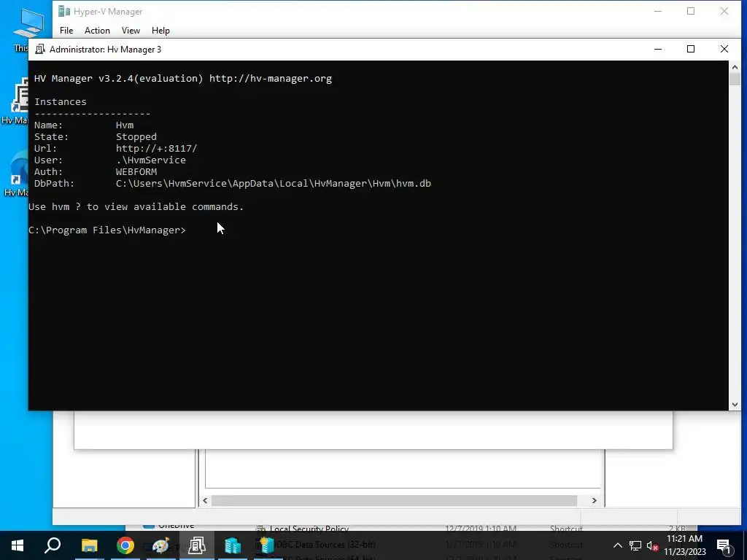Click the console scrollbar up arrow
The height and width of the screenshot is (560, 747).
pos(735,67)
